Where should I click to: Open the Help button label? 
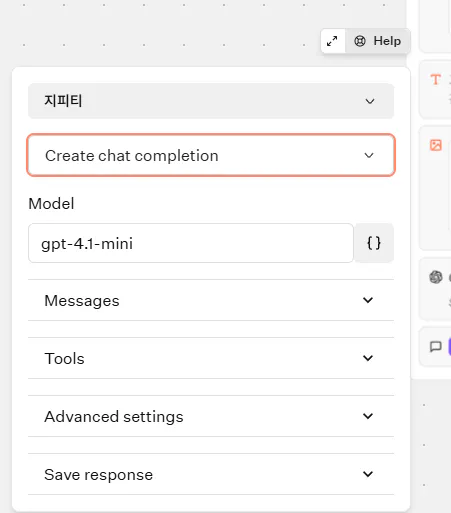pyautogui.click(x=387, y=41)
